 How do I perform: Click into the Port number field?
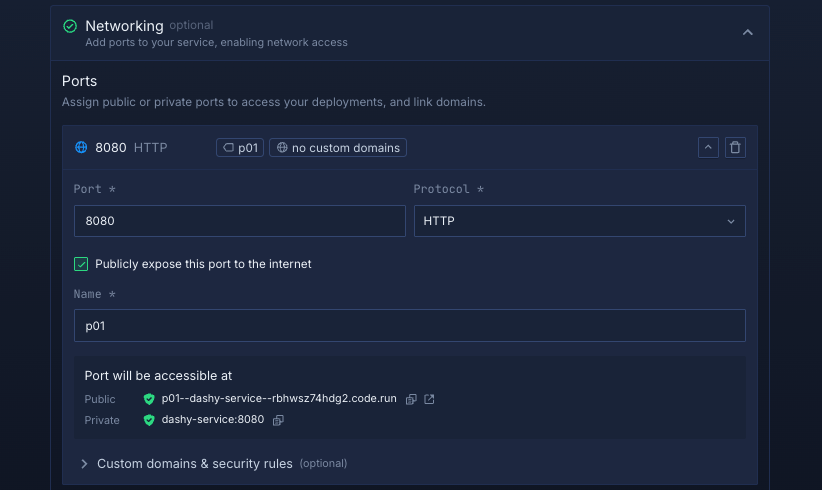(x=239, y=221)
